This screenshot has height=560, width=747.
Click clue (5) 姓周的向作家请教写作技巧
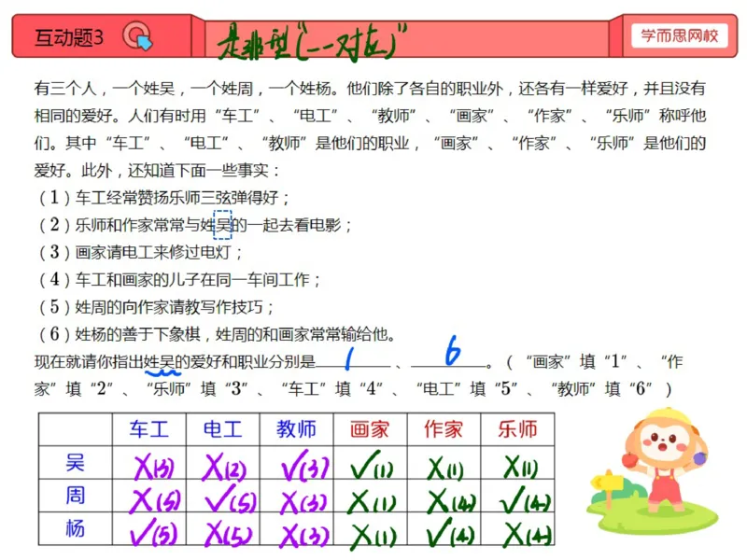(156, 307)
